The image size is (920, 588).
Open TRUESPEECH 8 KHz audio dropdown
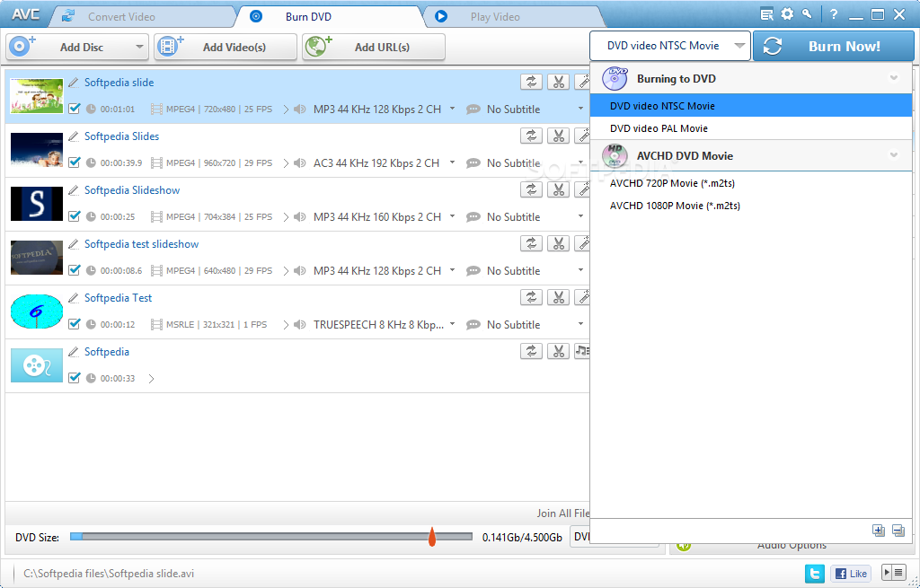point(453,324)
